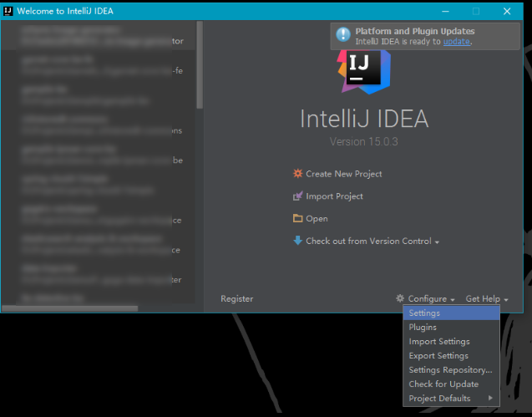Click the update notification info icon
Screen dimensions: 532x417
[343, 34]
